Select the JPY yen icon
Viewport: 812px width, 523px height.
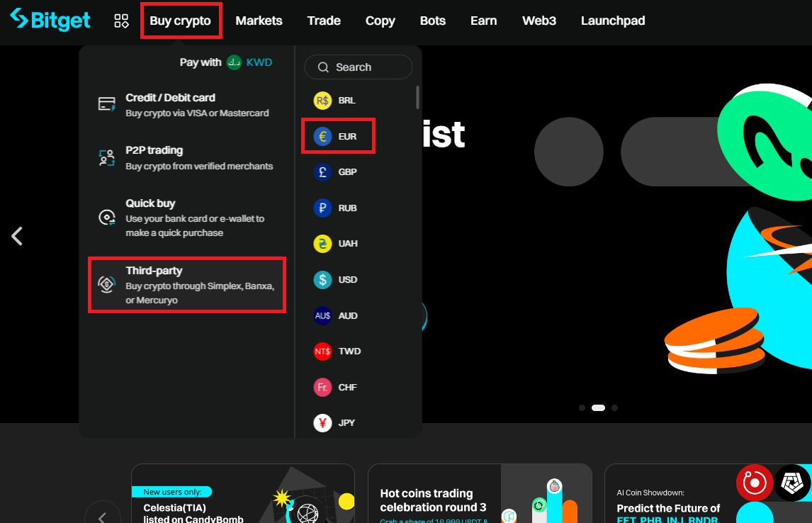[x=322, y=423]
